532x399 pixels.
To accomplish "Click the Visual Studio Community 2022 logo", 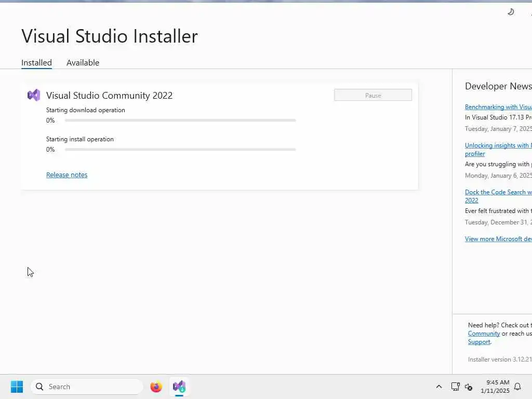I will [x=34, y=96].
